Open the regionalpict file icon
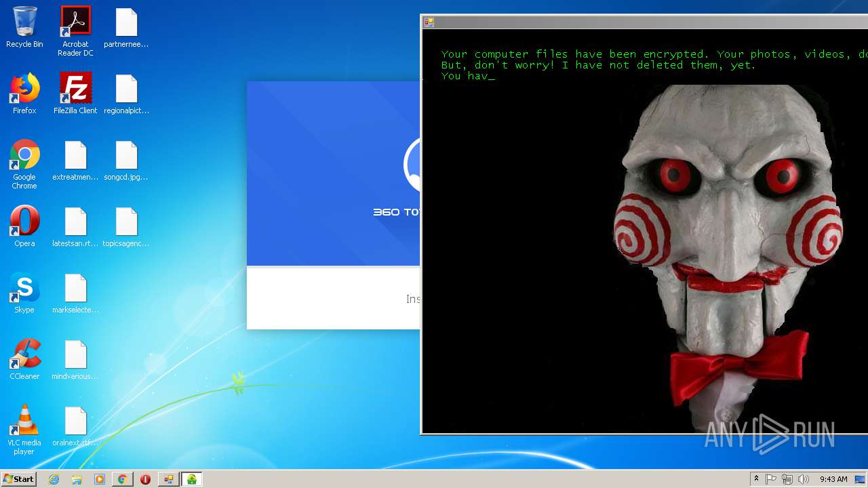The width and height of the screenshot is (868, 488). click(x=126, y=94)
